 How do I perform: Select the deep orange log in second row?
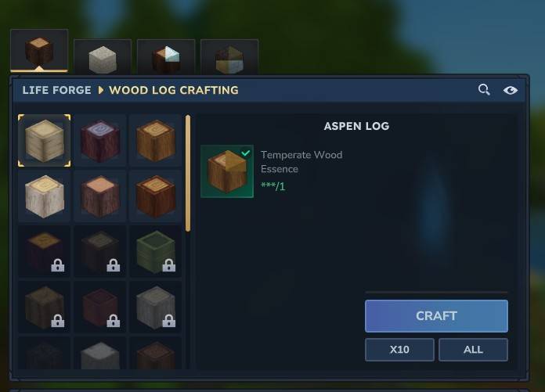[x=155, y=196]
